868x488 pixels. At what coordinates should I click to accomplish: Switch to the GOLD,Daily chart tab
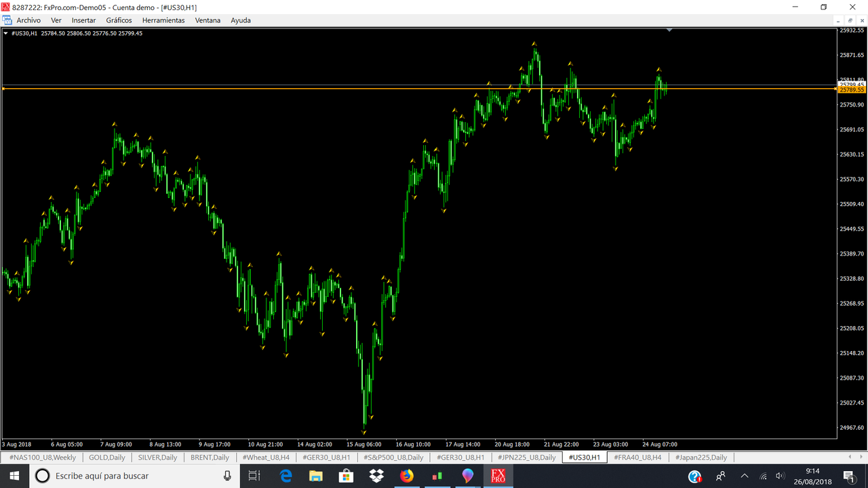(106, 457)
